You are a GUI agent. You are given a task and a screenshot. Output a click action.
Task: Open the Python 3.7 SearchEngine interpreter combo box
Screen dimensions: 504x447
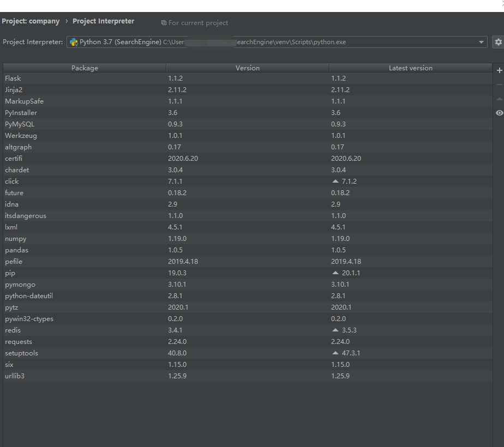tap(277, 42)
